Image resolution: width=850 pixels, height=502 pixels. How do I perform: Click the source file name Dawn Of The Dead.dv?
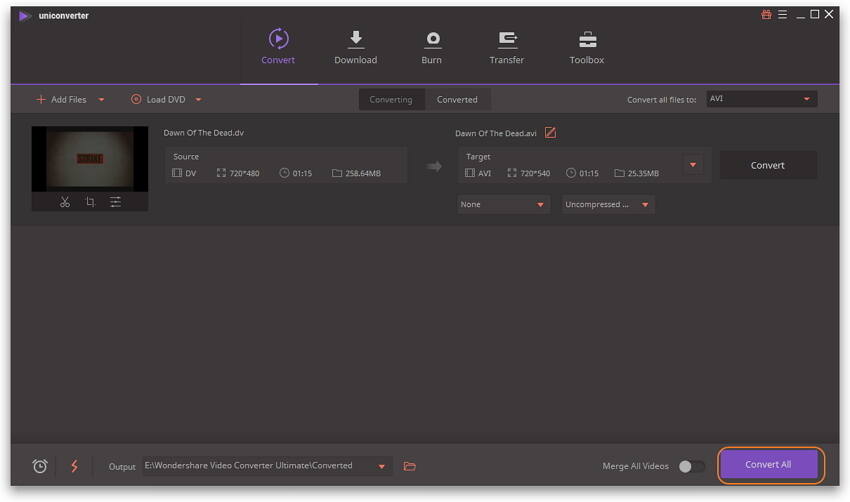tap(204, 133)
